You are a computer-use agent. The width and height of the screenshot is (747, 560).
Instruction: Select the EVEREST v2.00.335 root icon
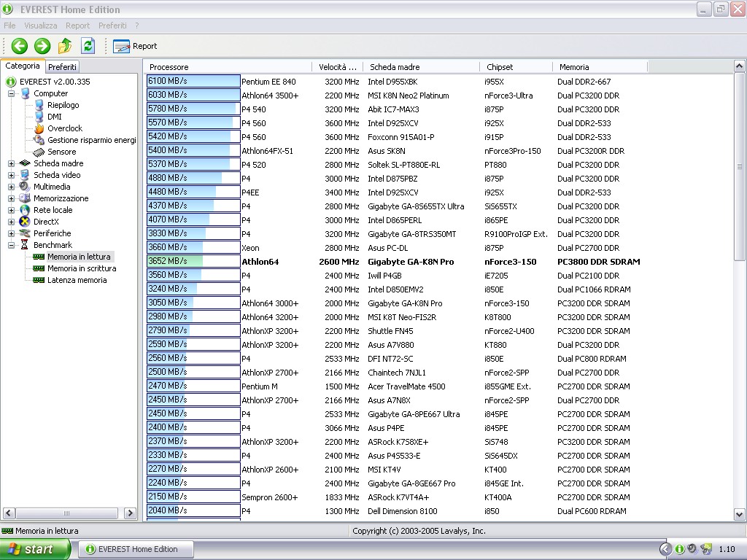point(11,82)
